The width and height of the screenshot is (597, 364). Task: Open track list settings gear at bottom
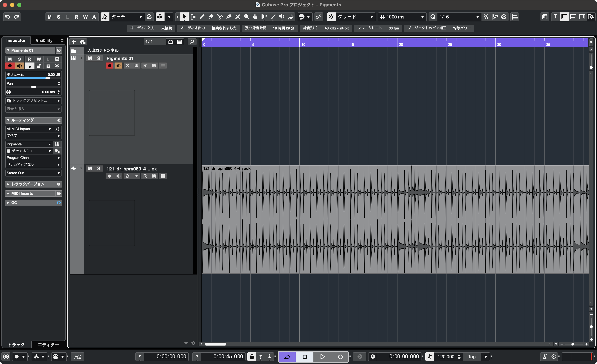click(x=193, y=343)
